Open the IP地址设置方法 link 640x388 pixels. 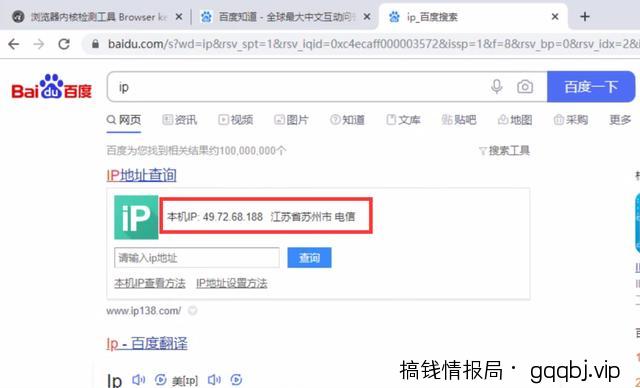(x=232, y=283)
